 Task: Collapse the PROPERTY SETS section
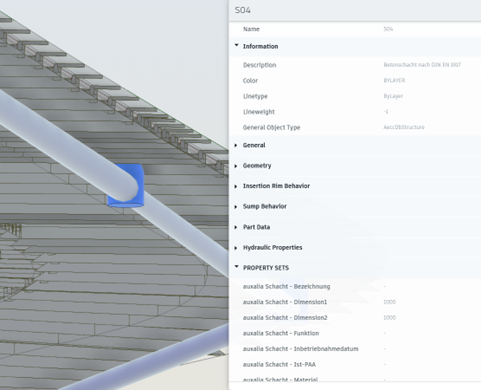point(237,267)
